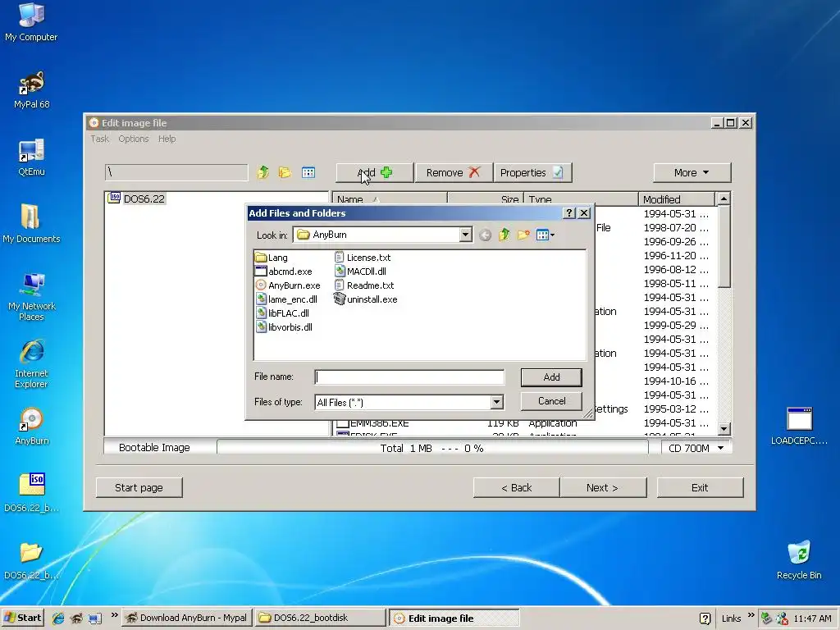Click Cancel in Add Files dialog
The width and height of the screenshot is (840, 630).
click(551, 401)
